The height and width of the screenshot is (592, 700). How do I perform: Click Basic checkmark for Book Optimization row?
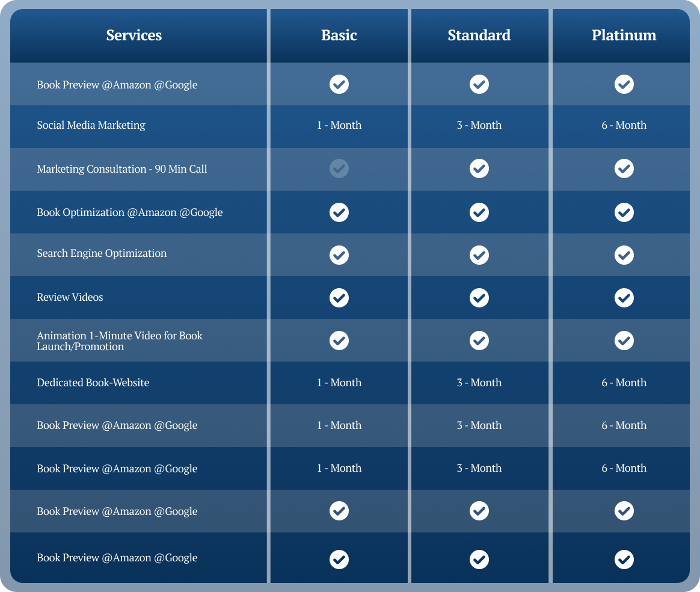[x=339, y=212]
